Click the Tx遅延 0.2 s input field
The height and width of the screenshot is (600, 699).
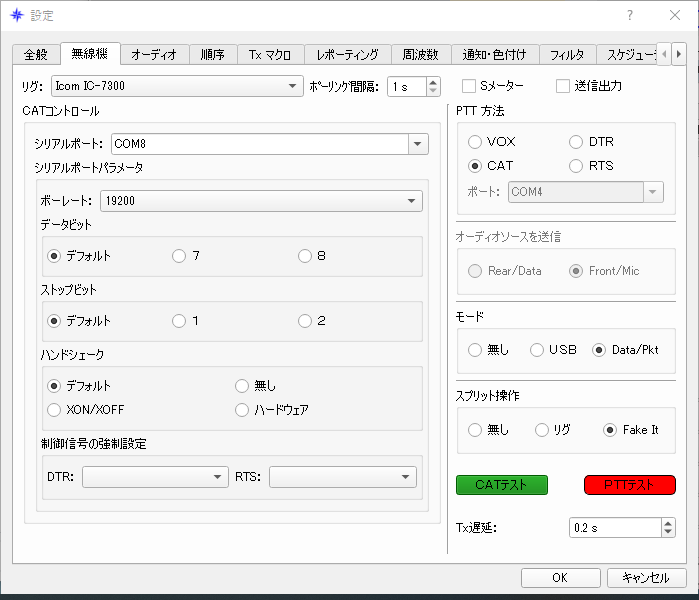(615, 528)
